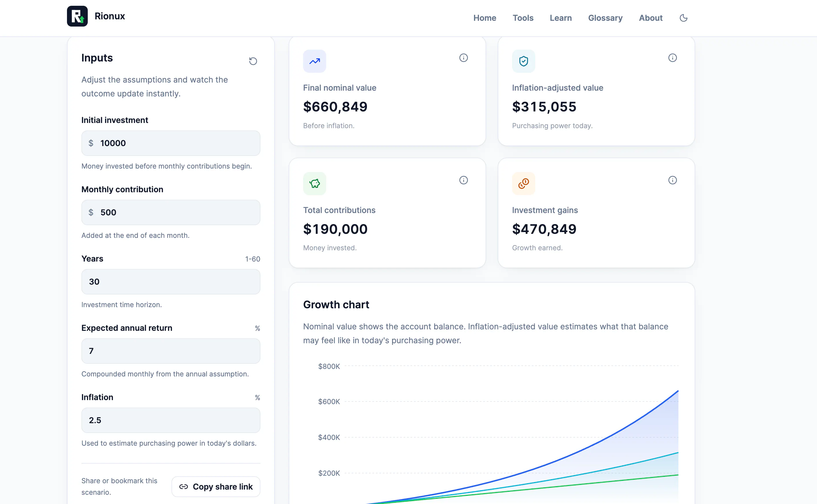Click 'Investment time horizon.' hint

[x=121, y=305]
